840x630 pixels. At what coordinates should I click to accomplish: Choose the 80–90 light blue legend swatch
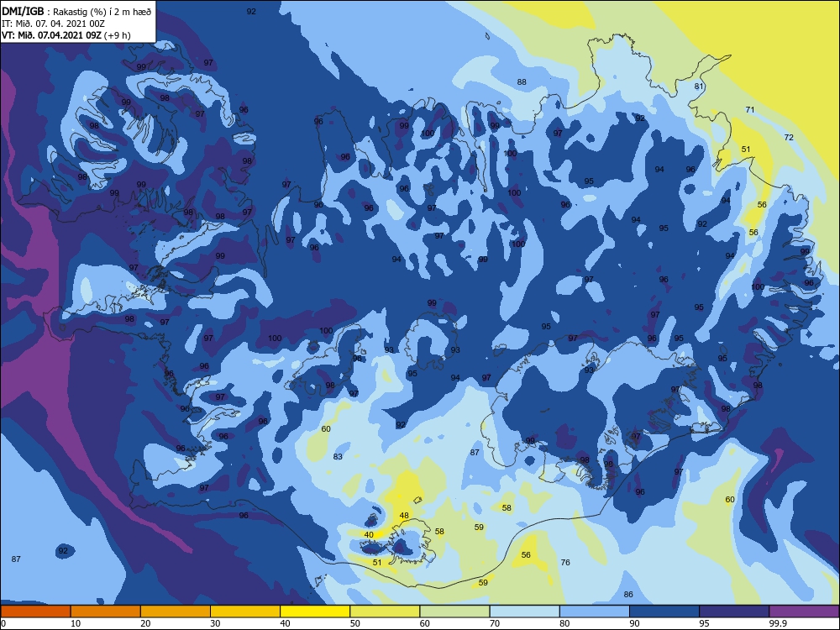click(x=595, y=612)
